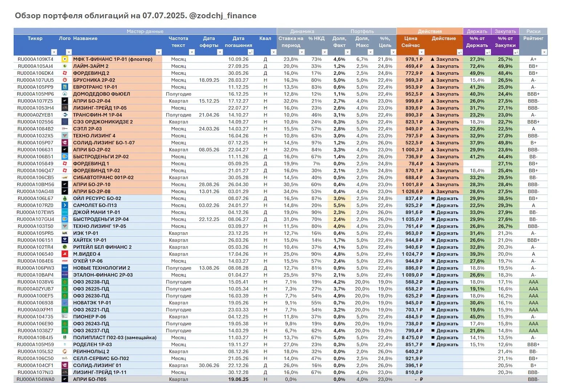Open the Название column filter dropdown

[159, 52]
